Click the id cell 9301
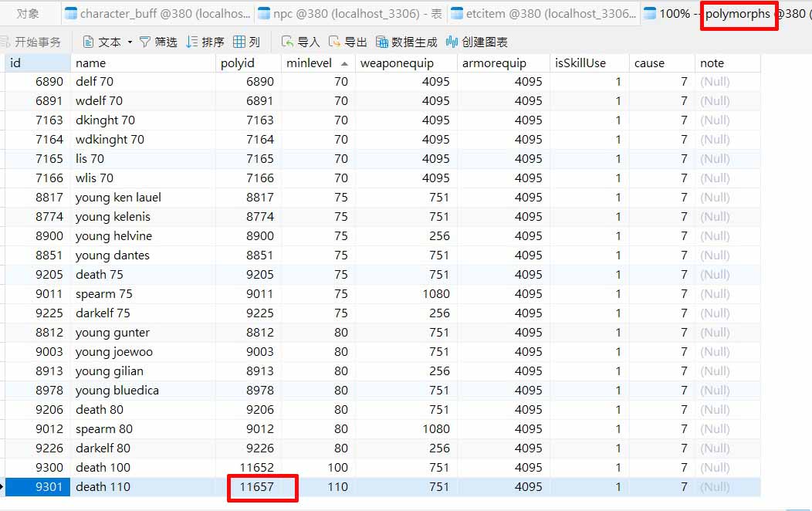Viewport: 812px width, 511px height. pyautogui.click(x=38, y=486)
